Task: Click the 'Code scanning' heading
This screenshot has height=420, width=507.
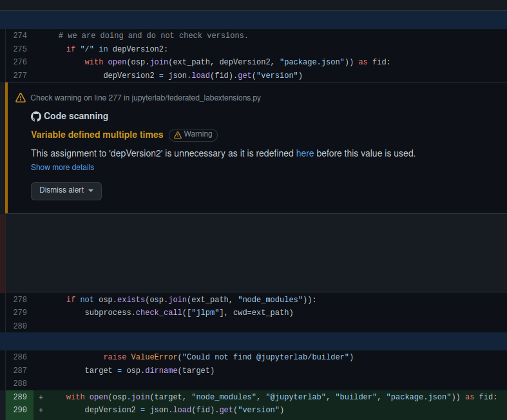Action: coord(76,116)
